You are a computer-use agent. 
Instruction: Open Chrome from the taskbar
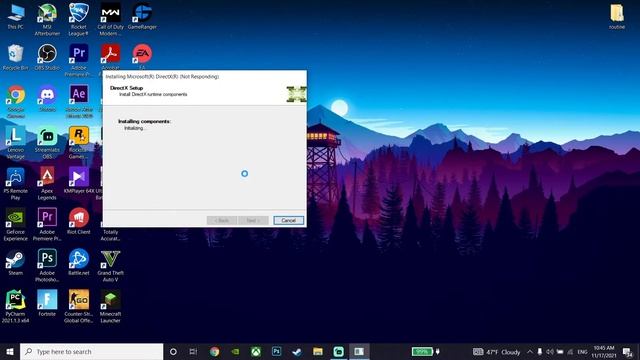pos(214,351)
